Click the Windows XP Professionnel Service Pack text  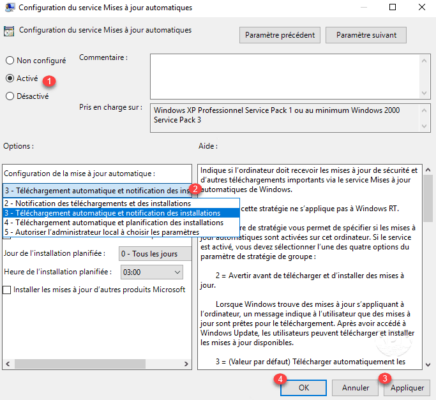(x=277, y=115)
